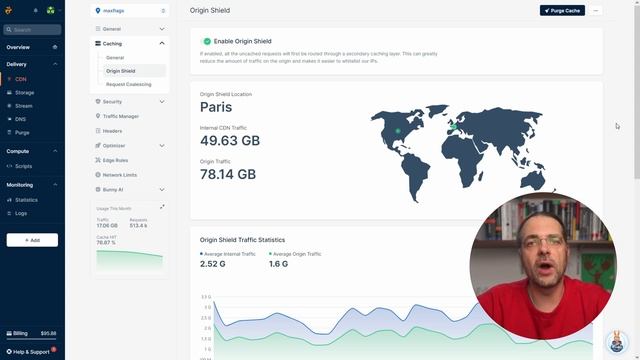Click the home icon beside Overview
This screenshot has width=640, height=360.
pyautogui.click(x=55, y=47)
